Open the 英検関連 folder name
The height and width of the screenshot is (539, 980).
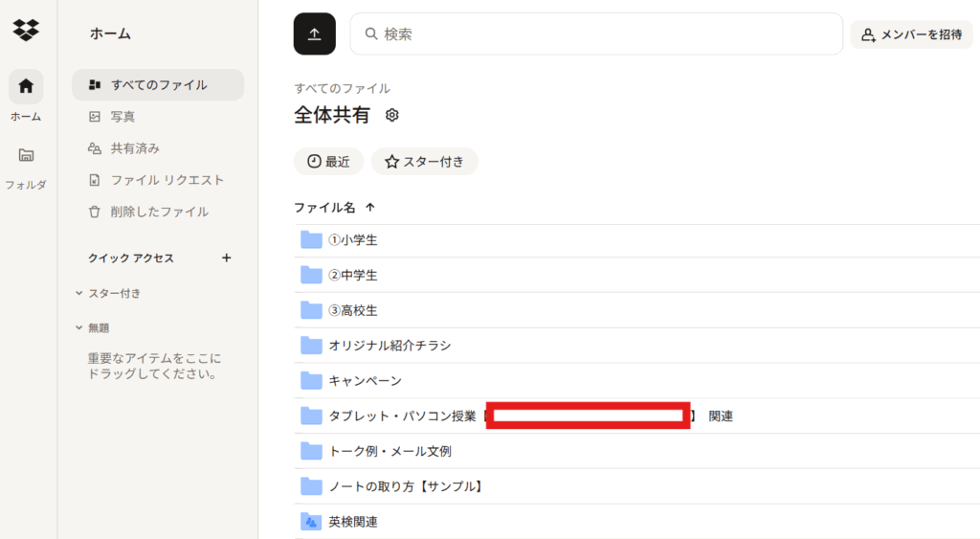click(352, 522)
